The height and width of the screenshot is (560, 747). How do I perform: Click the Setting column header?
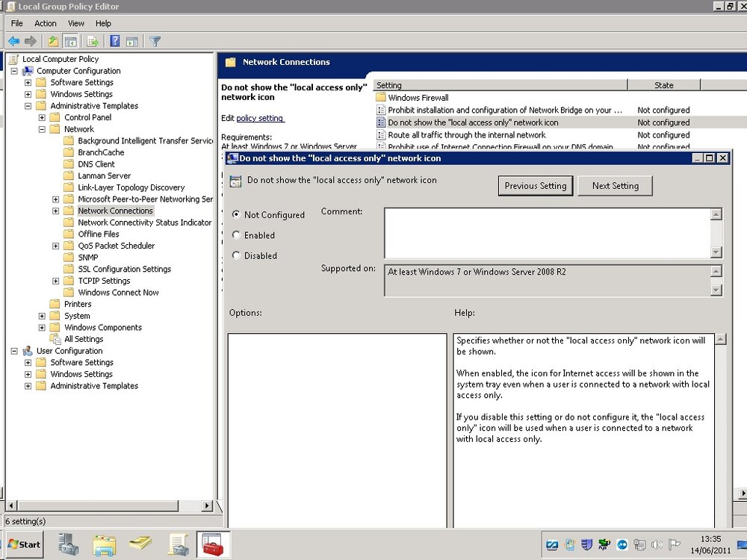tap(500, 85)
